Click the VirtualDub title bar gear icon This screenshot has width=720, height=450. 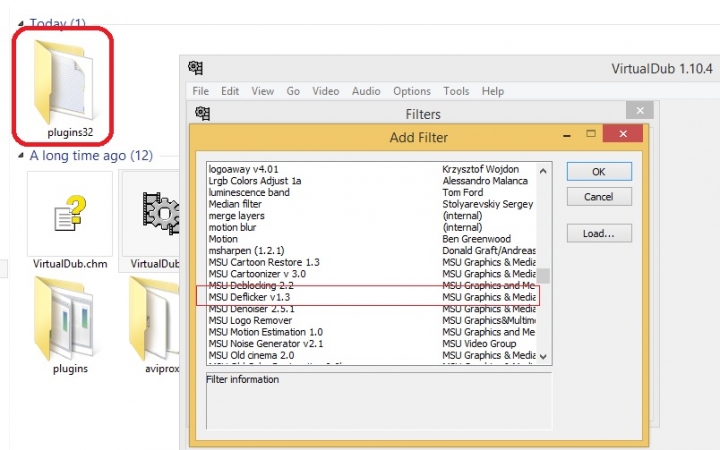[x=196, y=68]
